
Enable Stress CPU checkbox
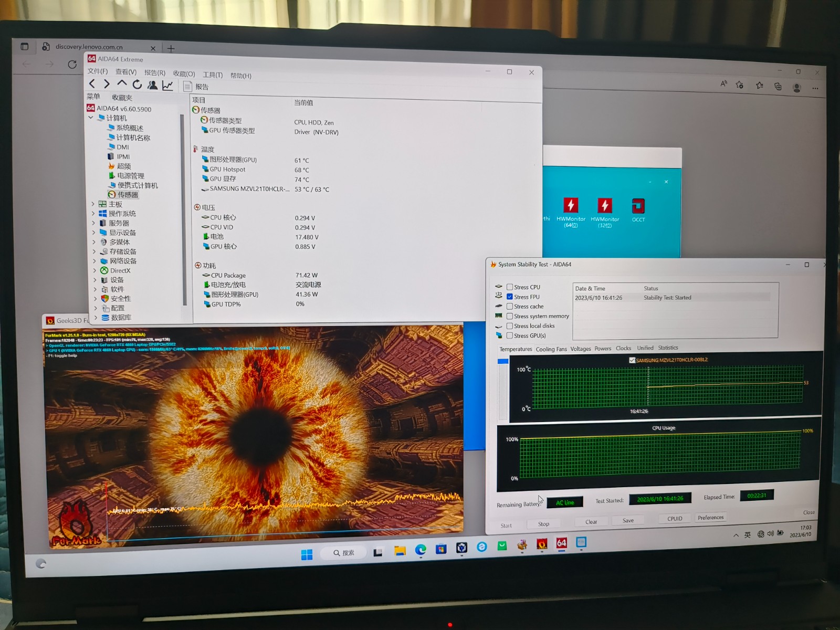(509, 287)
